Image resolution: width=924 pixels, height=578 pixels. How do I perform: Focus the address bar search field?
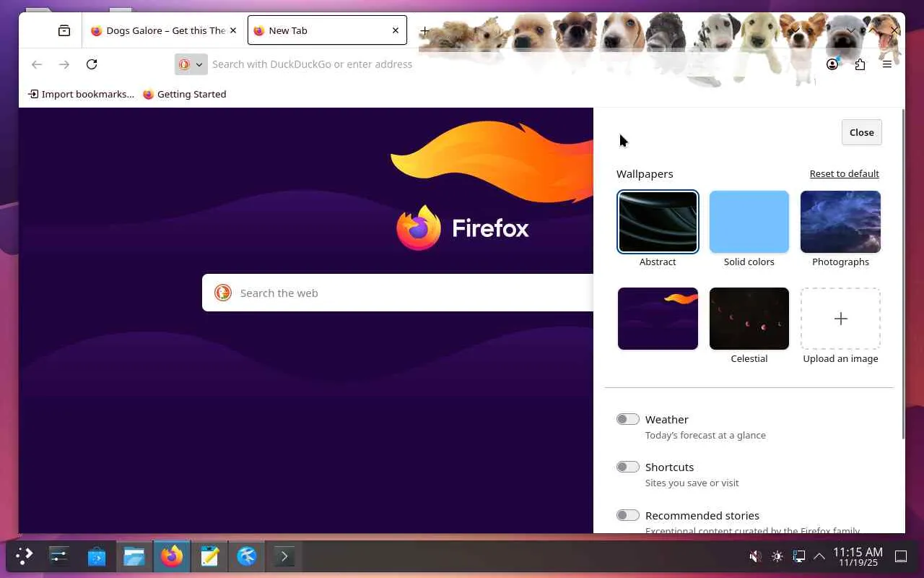pos(498,64)
